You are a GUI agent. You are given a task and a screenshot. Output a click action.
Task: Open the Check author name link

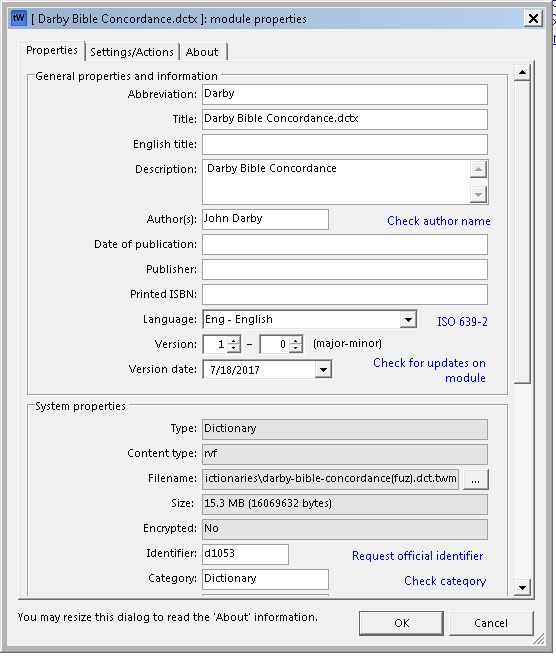(x=439, y=221)
